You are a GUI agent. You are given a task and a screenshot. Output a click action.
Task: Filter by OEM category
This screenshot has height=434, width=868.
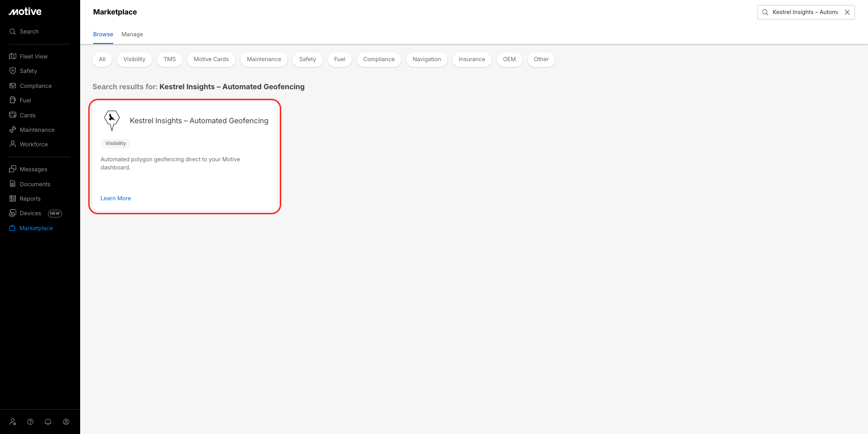coord(509,59)
